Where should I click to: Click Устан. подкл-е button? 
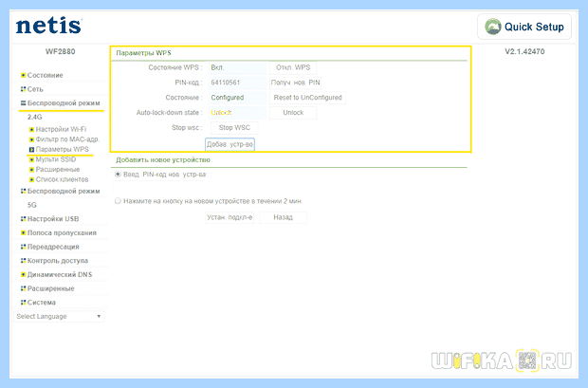click(x=230, y=217)
